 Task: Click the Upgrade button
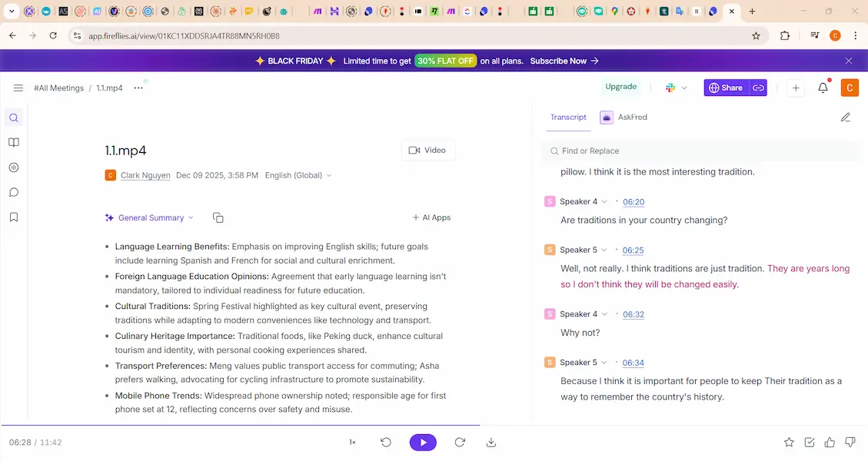click(x=620, y=87)
